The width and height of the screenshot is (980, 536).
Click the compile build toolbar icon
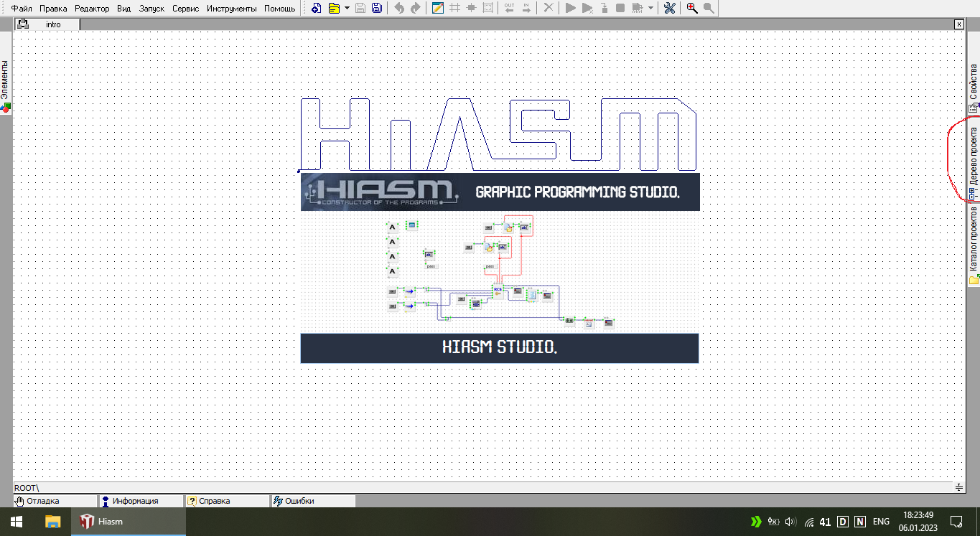[x=637, y=9]
